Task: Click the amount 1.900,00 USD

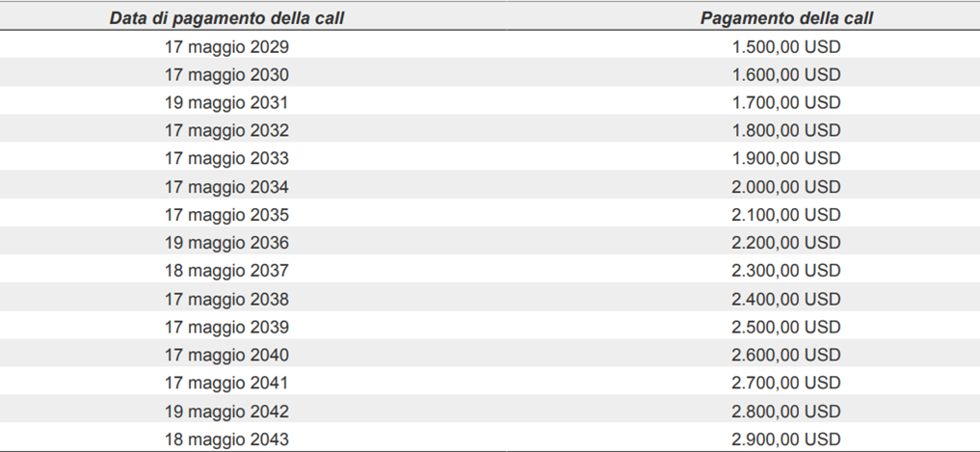Action: click(786, 158)
